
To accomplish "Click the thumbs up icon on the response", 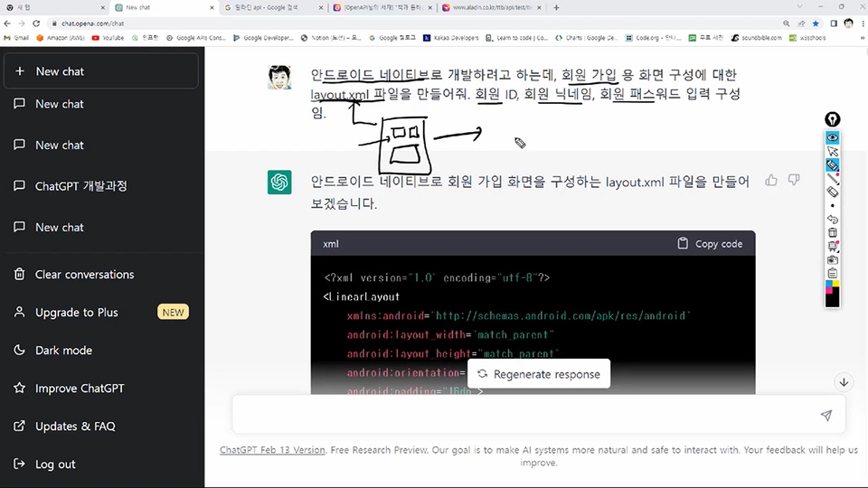I will pyautogui.click(x=771, y=181).
